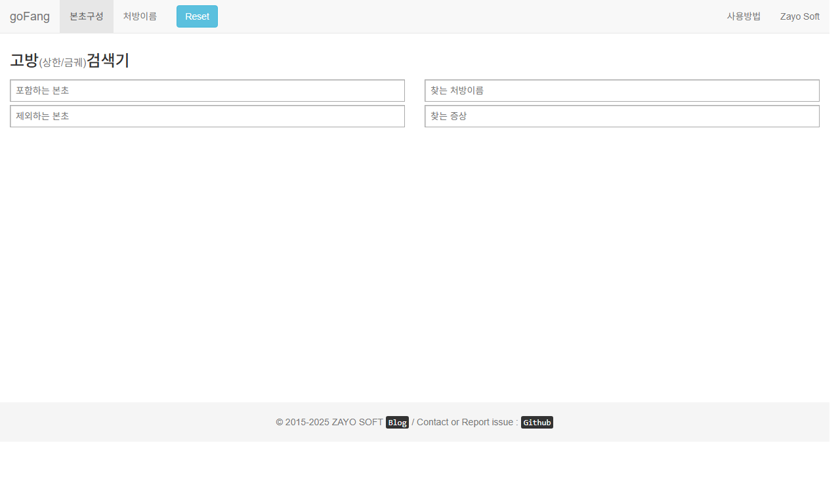Open the Github badge in footer
This screenshot has width=840, height=504.
[537, 423]
